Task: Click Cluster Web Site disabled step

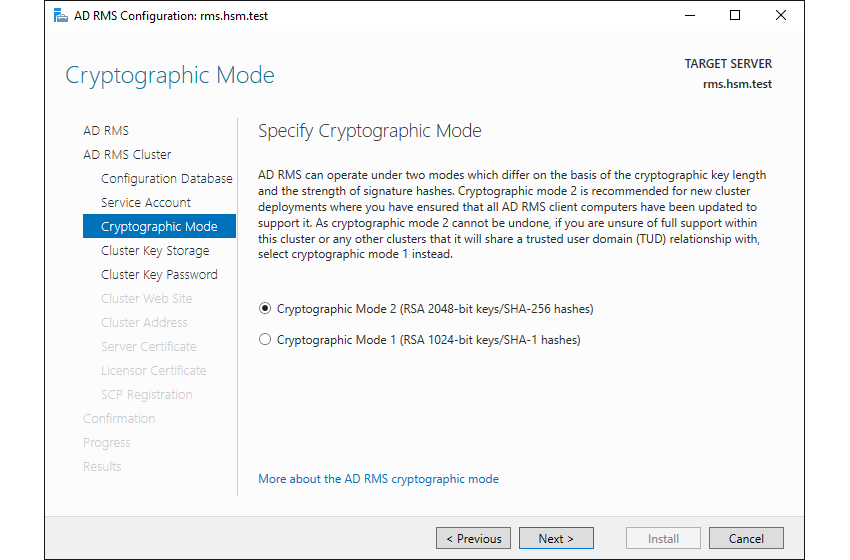Action: point(146,298)
